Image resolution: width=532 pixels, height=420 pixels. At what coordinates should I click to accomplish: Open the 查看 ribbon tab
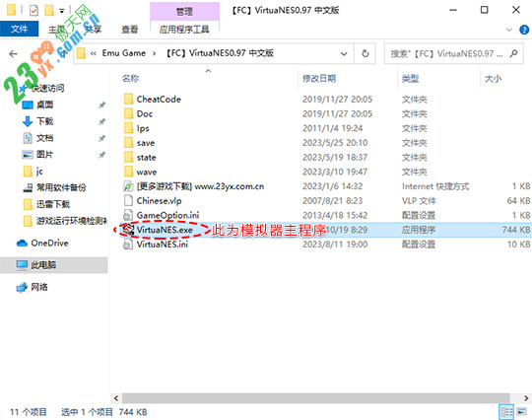point(130,30)
